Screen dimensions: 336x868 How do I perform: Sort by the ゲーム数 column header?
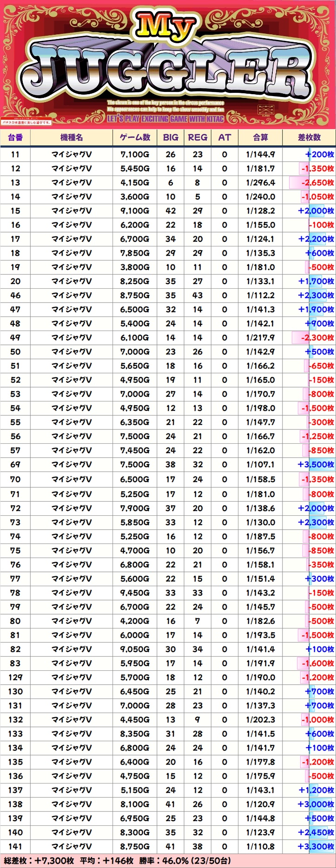click(x=135, y=137)
